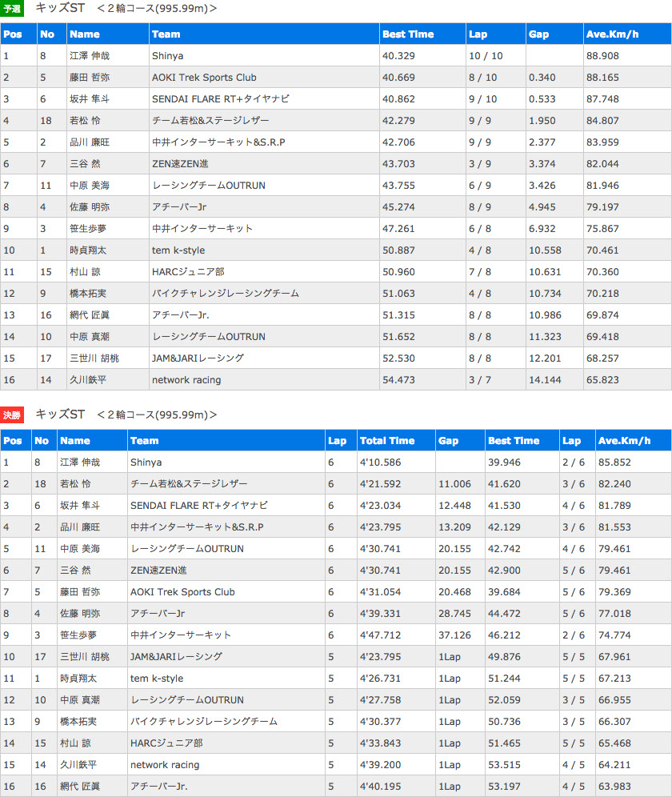Select best time 39.946
Screen dimensions: 672x797
(x=504, y=463)
